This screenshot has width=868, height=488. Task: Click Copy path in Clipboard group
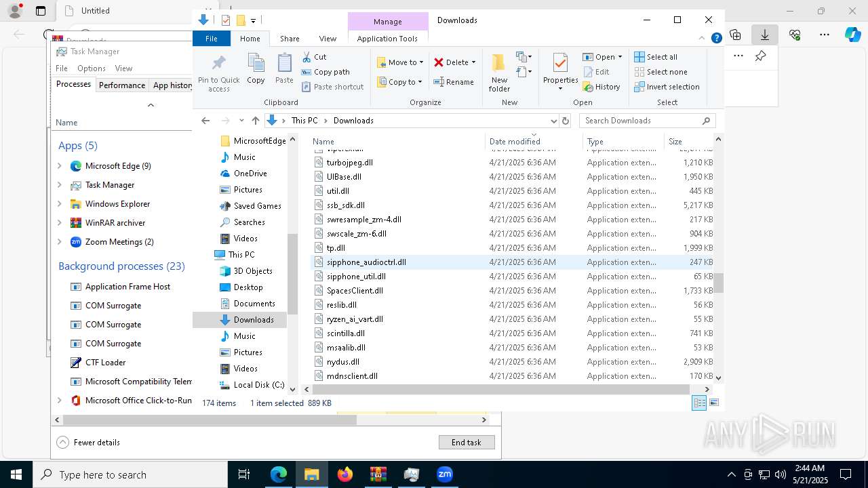pyautogui.click(x=325, y=72)
